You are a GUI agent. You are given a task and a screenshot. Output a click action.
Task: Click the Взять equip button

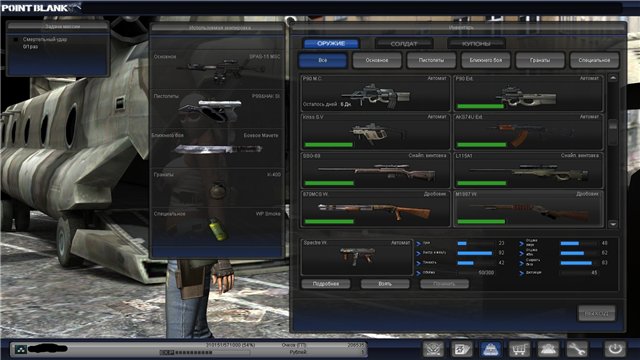[x=385, y=284]
